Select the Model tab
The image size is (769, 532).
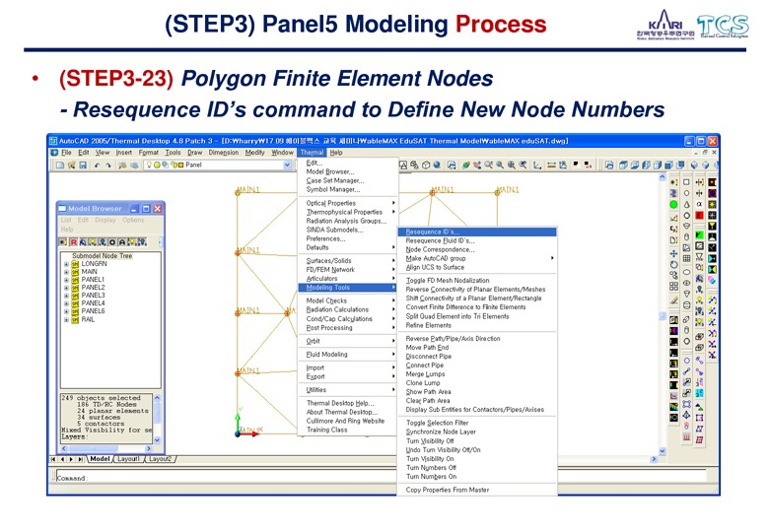pyautogui.click(x=100, y=459)
